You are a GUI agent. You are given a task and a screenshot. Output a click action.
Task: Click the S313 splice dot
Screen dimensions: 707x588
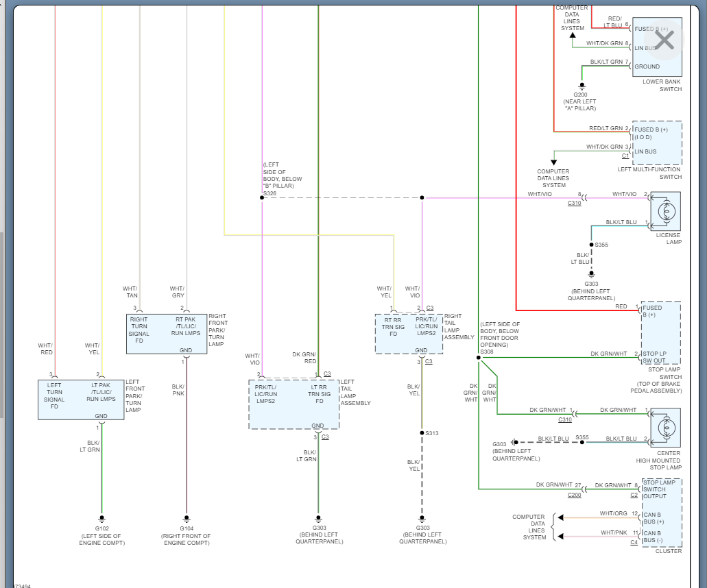[x=422, y=433]
